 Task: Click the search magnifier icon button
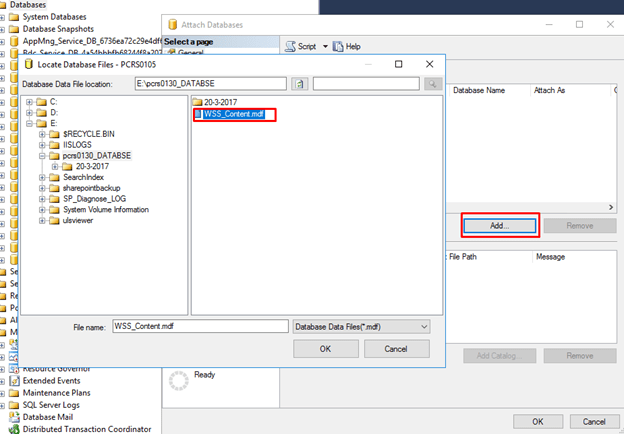(432, 85)
